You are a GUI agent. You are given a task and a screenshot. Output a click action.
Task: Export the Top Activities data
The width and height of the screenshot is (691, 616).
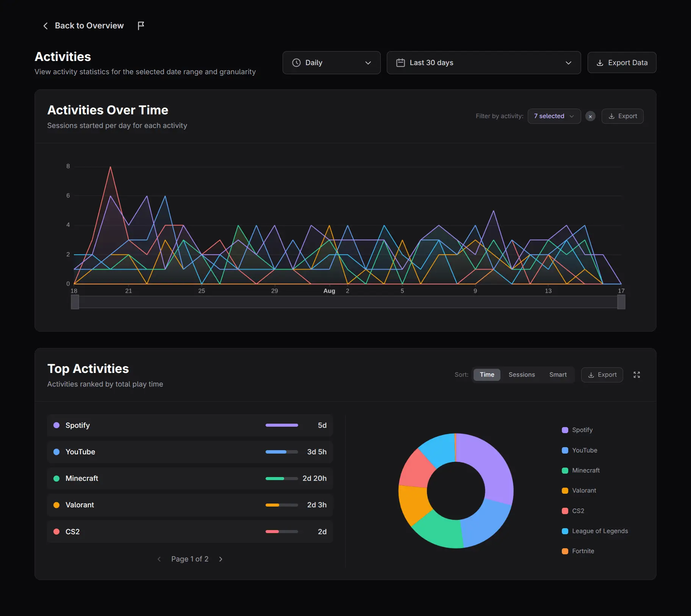point(602,374)
